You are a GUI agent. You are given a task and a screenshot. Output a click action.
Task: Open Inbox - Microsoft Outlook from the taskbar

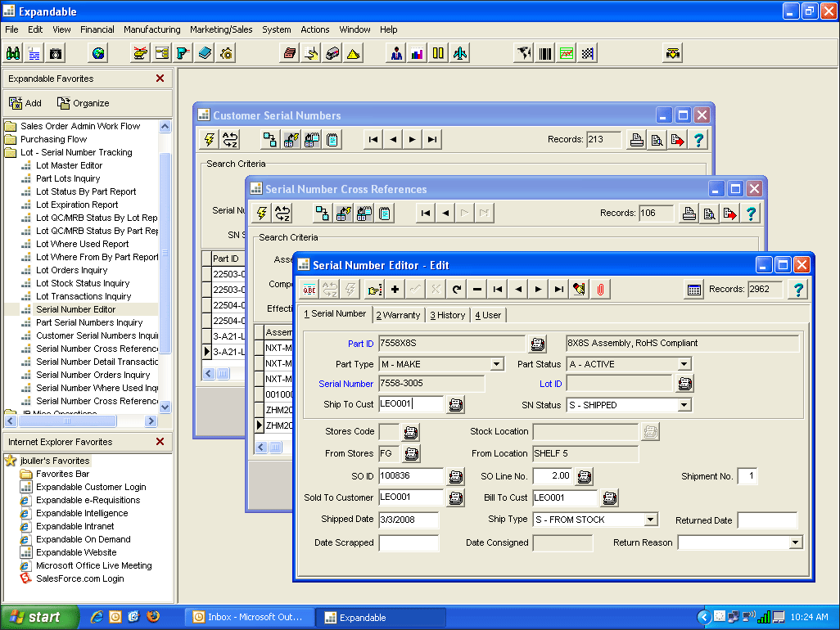coord(249,618)
